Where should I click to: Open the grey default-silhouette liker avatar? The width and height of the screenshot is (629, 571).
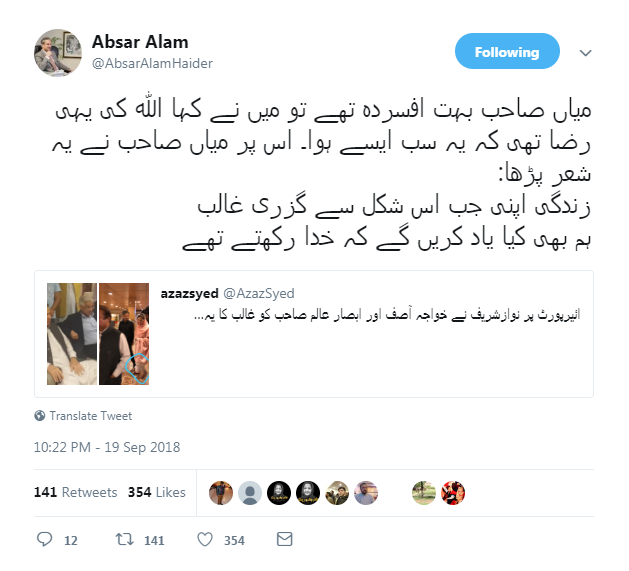coord(250,493)
